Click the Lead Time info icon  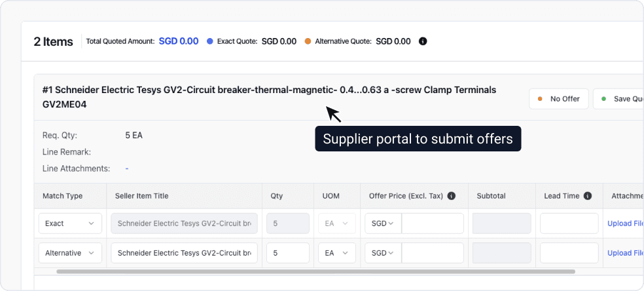point(588,196)
